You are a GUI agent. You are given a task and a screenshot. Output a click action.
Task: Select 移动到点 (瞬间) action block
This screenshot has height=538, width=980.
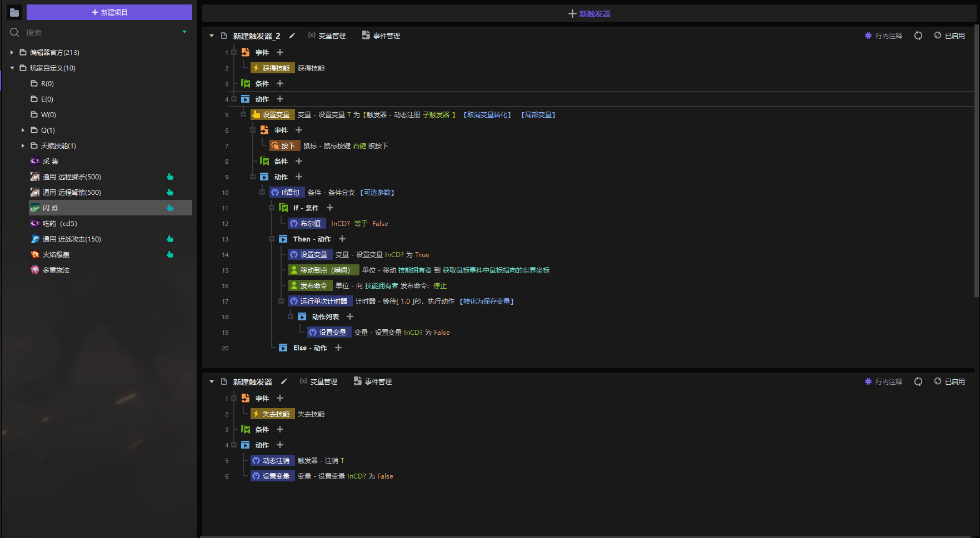[x=323, y=270]
